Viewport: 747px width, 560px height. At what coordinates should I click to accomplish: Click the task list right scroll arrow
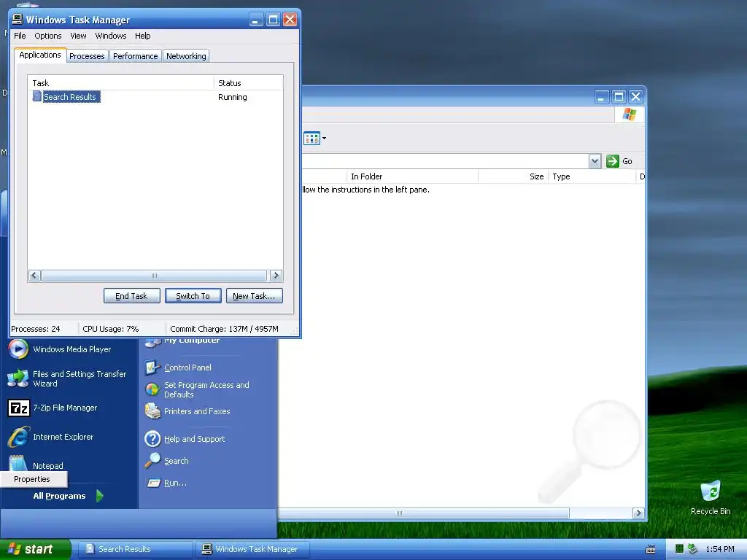tap(276, 275)
